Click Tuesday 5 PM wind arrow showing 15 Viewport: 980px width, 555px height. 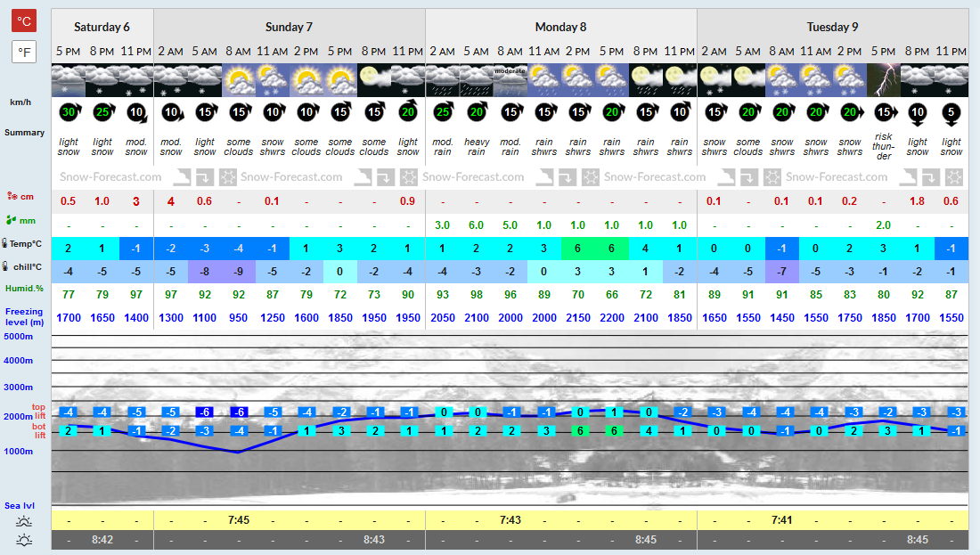[x=885, y=112]
